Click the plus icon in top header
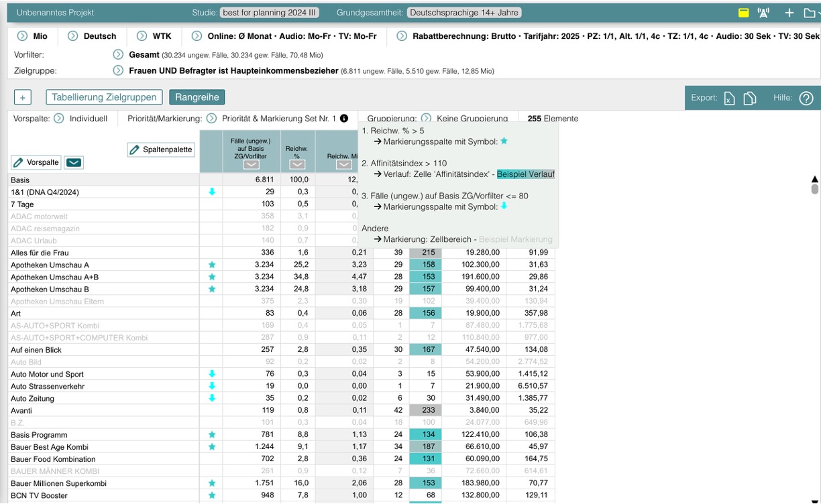Screen dimensions: 821x504 click(789, 13)
